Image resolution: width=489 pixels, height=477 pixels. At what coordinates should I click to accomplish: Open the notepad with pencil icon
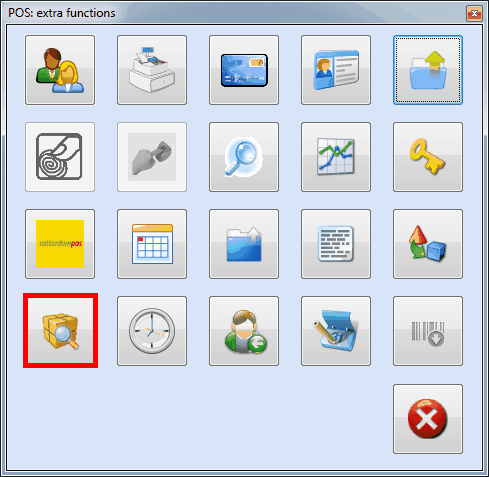coord(336,331)
